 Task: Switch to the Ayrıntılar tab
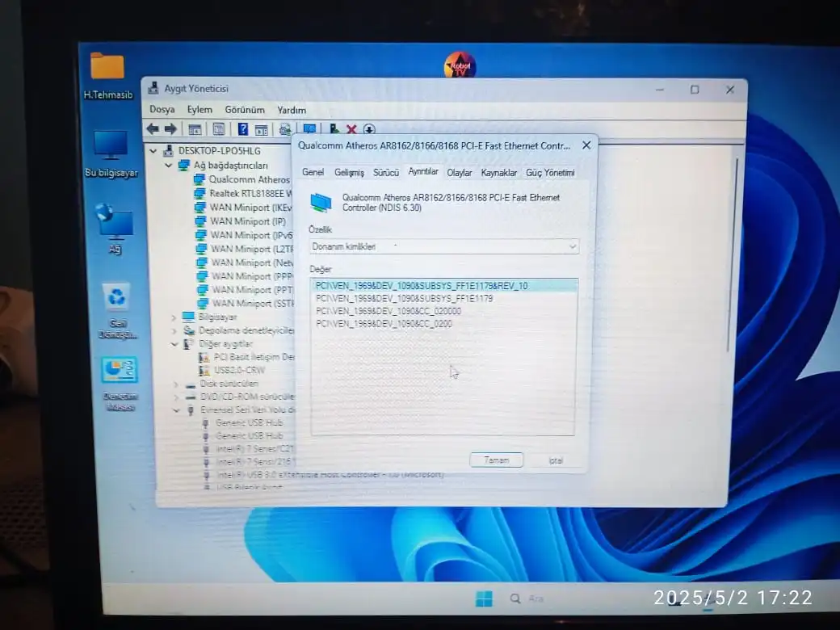(x=423, y=171)
